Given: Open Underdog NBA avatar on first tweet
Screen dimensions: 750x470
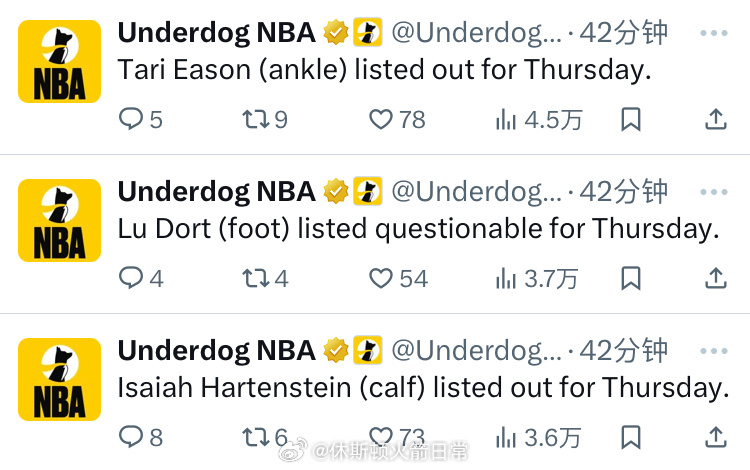Looking at the screenshot, I should point(60,61).
